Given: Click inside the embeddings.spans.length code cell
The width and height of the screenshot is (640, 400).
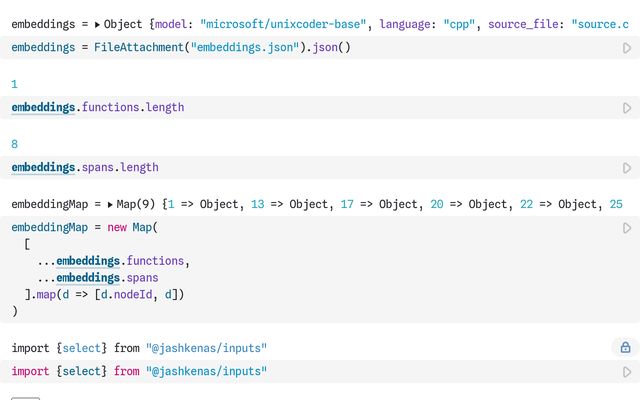Looking at the screenshot, I should (85, 167).
